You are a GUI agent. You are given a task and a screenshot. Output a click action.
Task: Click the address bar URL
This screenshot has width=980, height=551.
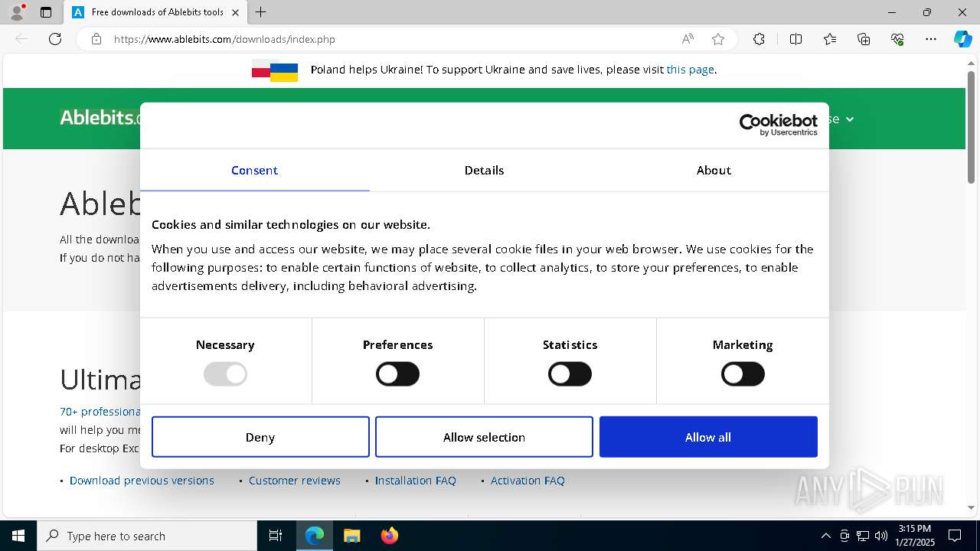click(224, 39)
